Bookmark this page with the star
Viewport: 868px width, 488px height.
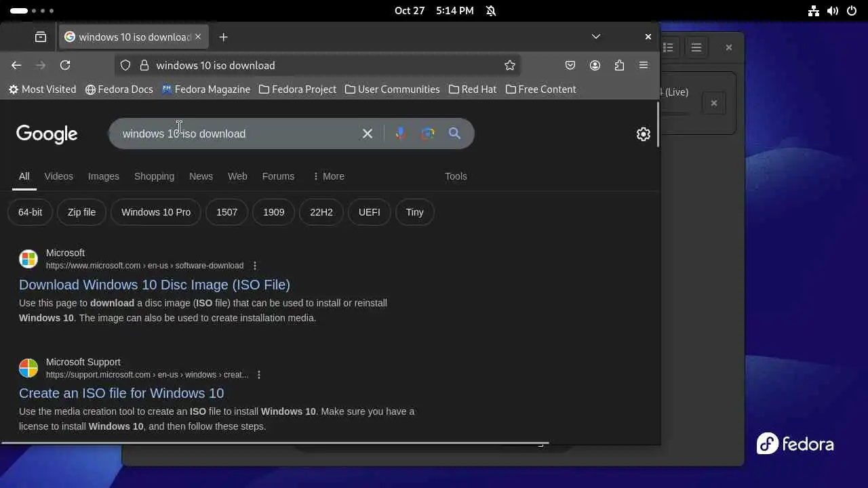pyautogui.click(x=510, y=65)
